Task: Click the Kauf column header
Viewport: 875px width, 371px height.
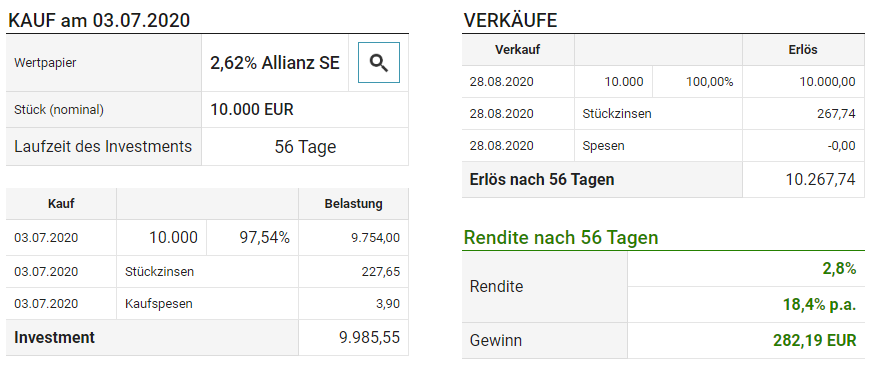Action: pyautogui.click(x=61, y=204)
